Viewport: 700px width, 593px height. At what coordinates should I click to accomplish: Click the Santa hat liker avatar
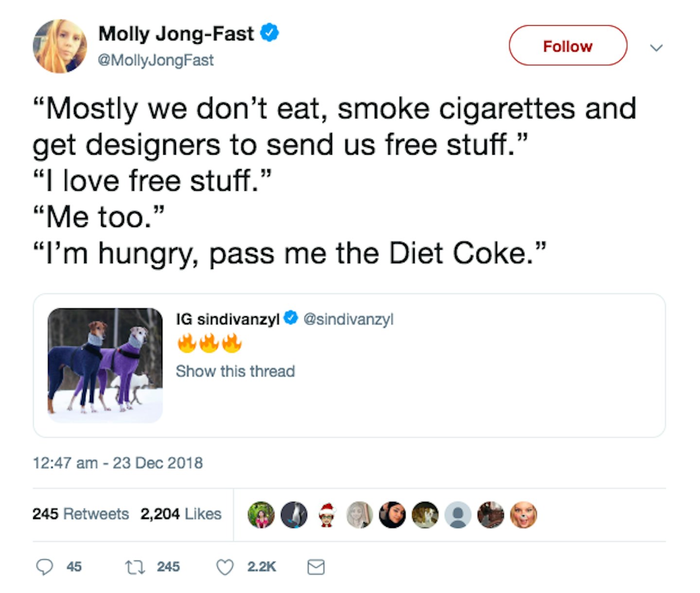click(327, 515)
